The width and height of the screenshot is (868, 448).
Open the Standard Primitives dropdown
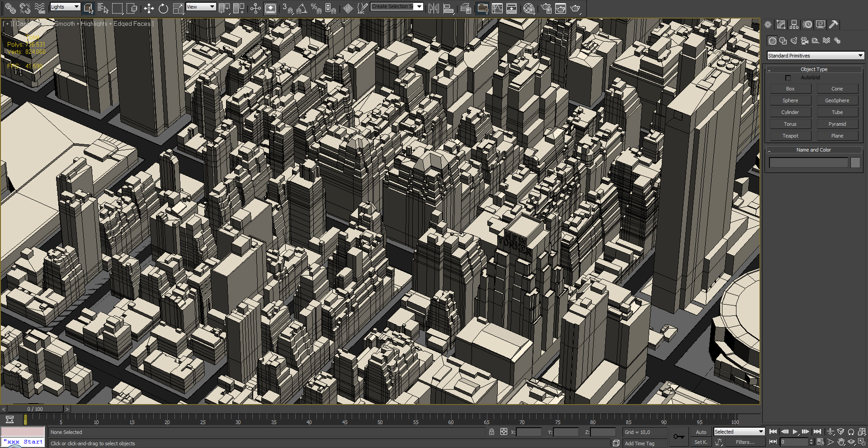click(x=815, y=55)
